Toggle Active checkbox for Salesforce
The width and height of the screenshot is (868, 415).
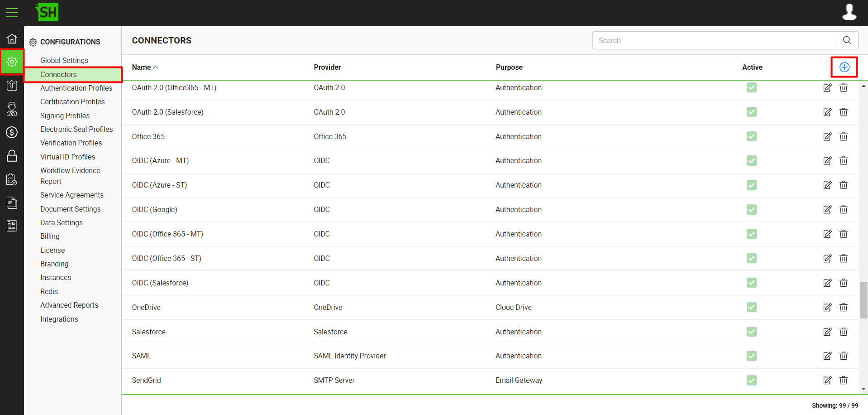pyautogui.click(x=752, y=332)
